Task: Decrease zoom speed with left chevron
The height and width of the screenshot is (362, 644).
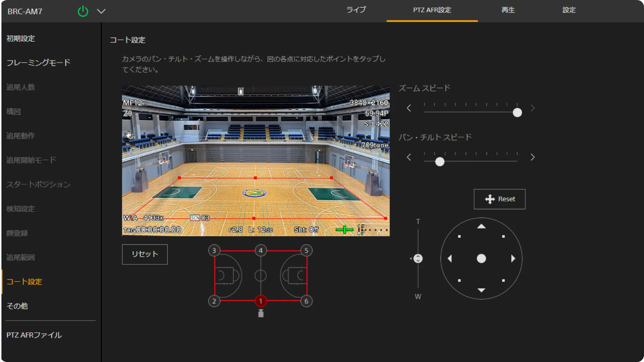Action: click(x=409, y=108)
